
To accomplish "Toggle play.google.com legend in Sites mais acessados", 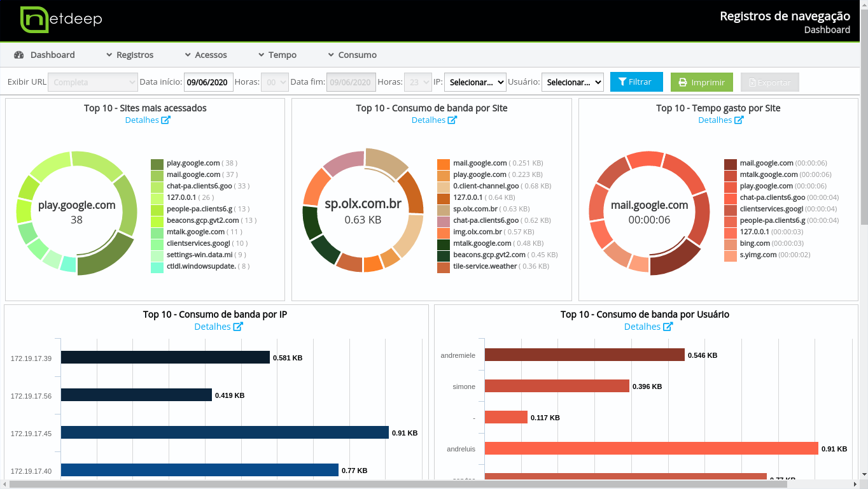I will point(193,163).
